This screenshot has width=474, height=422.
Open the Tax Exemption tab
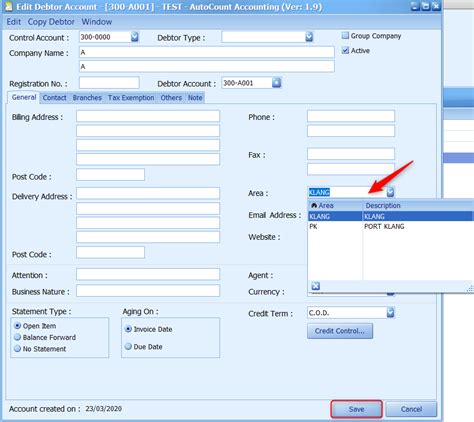tap(131, 98)
